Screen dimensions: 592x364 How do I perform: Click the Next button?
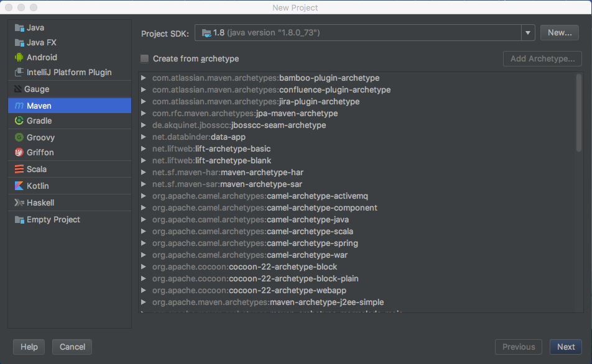pyautogui.click(x=566, y=347)
